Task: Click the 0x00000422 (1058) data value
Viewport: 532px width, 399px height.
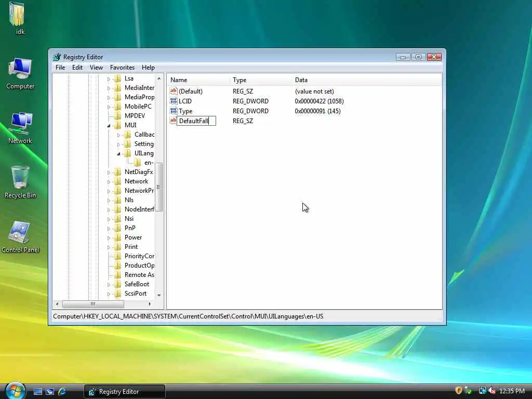Action: click(319, 101)
